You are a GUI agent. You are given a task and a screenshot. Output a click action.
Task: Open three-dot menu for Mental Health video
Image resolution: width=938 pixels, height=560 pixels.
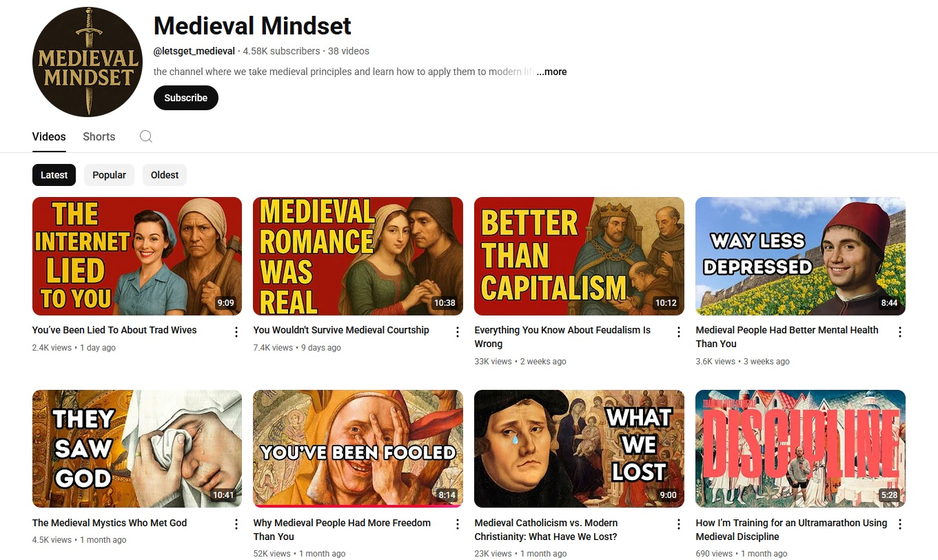coord(900,332)
